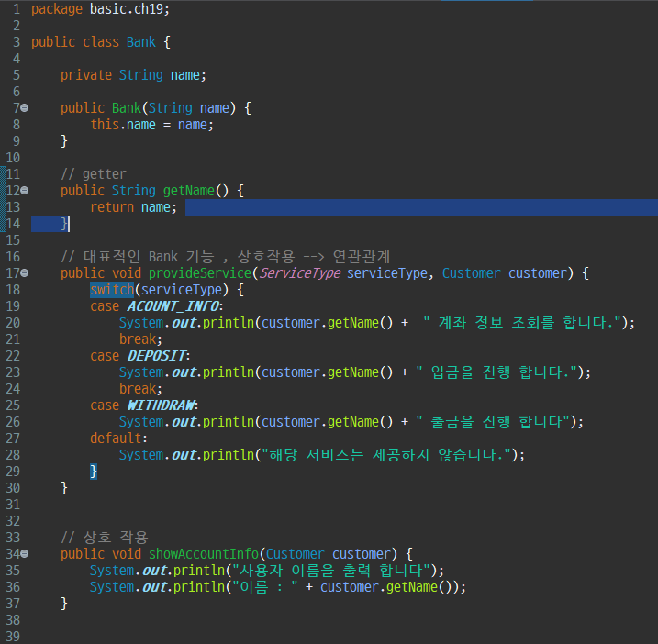This screenshot has width=658, height=644.
Task: Click the default keyword in switch
Action: [x=116, y=438]
